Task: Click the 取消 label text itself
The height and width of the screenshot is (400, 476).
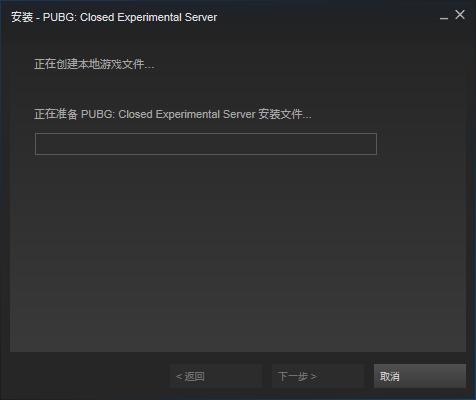Action: (390, 376)
